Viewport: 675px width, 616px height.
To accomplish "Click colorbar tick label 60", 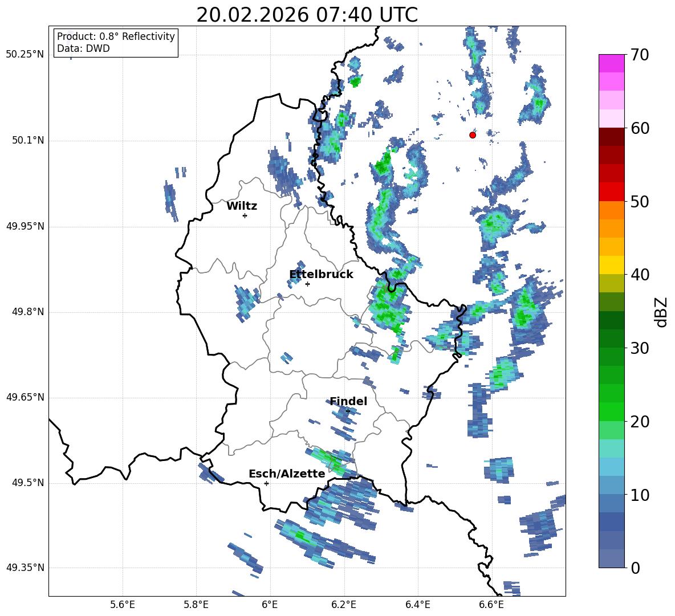I will (x=640, y=128).
